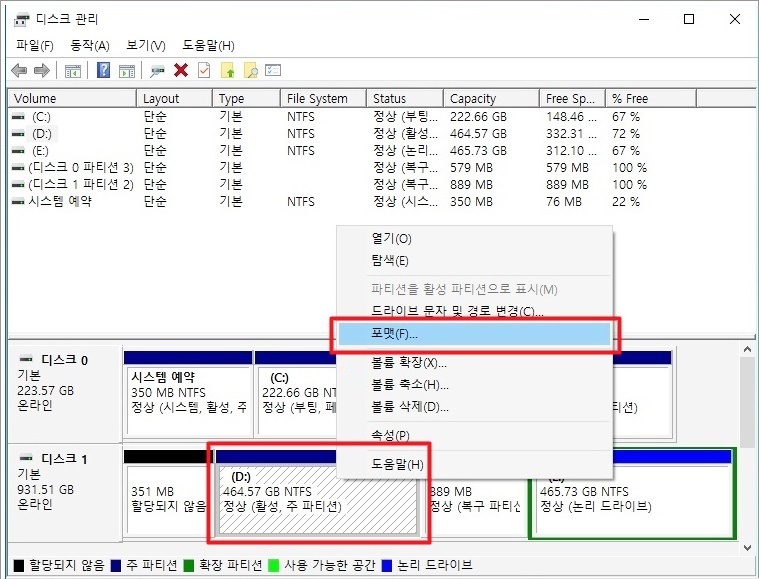Click the show/hide action pane icon
Image resolution: width=759 pixels, height=579 pixels.
[x=127, y=71]
